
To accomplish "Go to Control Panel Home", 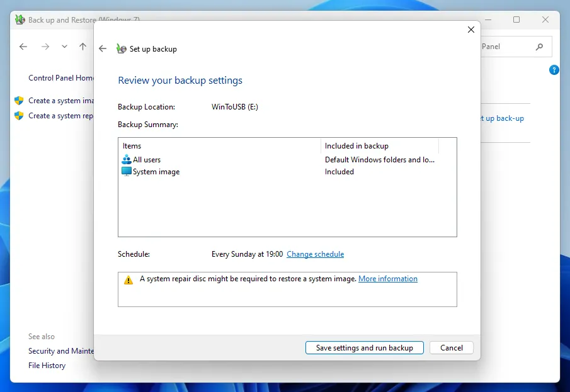I will (60, 78).
